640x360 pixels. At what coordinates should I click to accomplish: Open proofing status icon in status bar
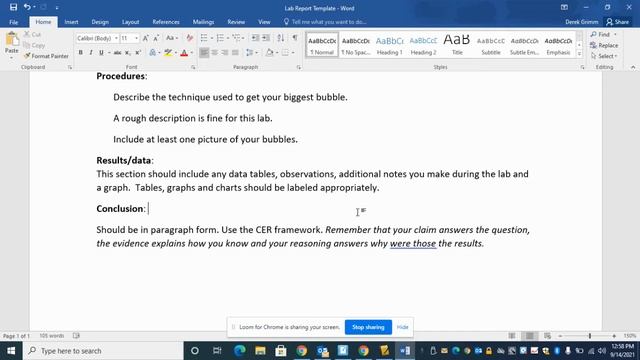pos(76,336)
